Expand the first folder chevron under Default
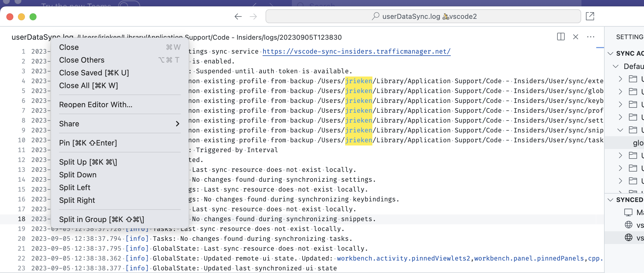The width and height of the screenshot is (644, 273). point(621,79)
